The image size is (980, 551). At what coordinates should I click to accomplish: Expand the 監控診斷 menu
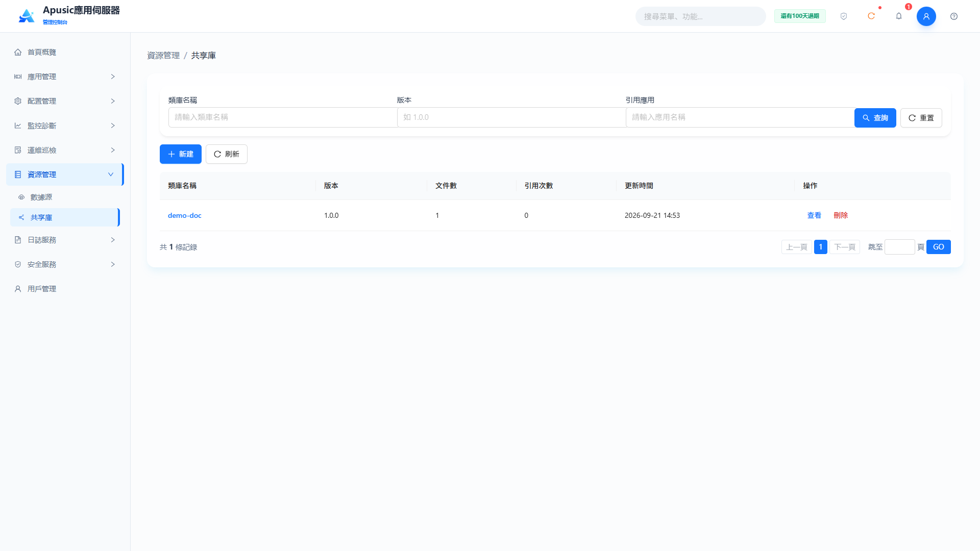(x=65, y=126)
